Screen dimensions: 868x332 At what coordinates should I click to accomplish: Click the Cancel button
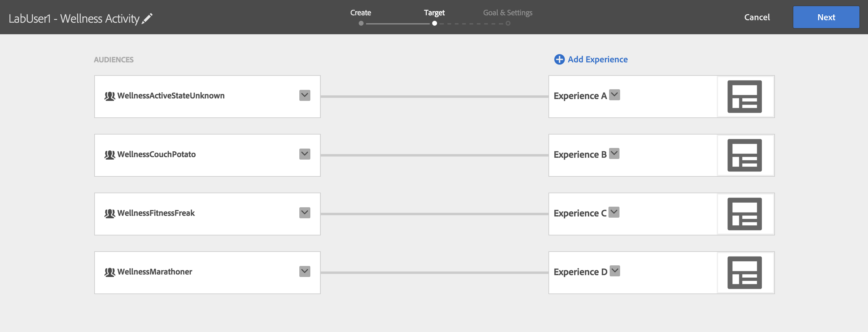pyautogui.click(x=757, y=17)
